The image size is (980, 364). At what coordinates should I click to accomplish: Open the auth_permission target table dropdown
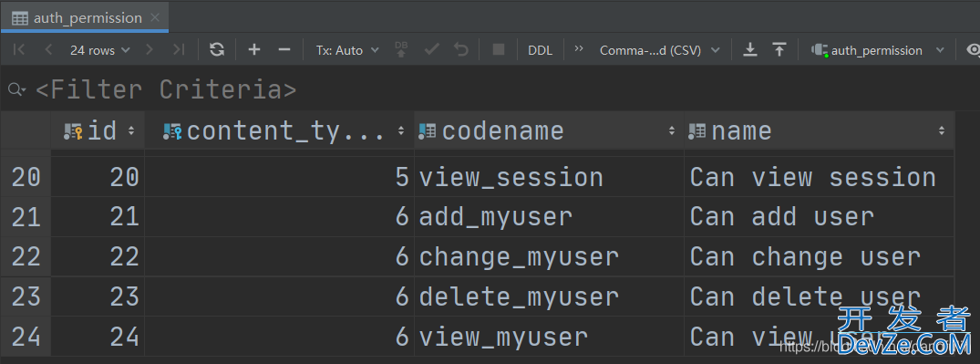pos(878,50)
